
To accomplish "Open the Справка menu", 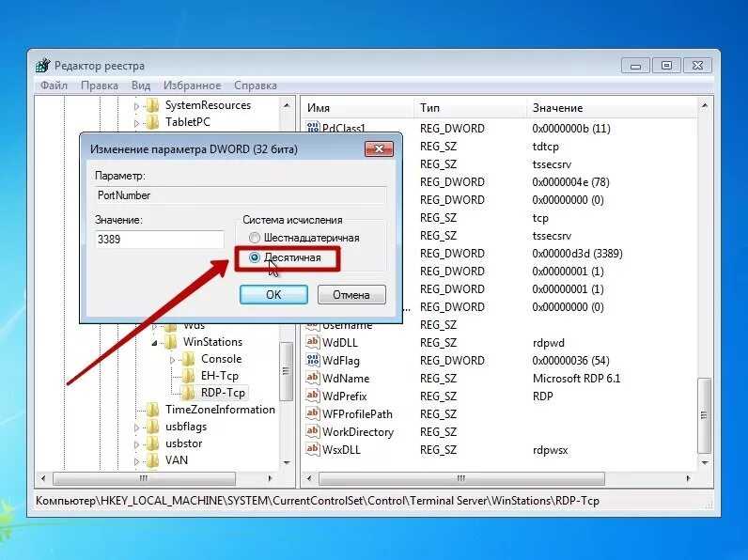I will click(x=256, y=86).
